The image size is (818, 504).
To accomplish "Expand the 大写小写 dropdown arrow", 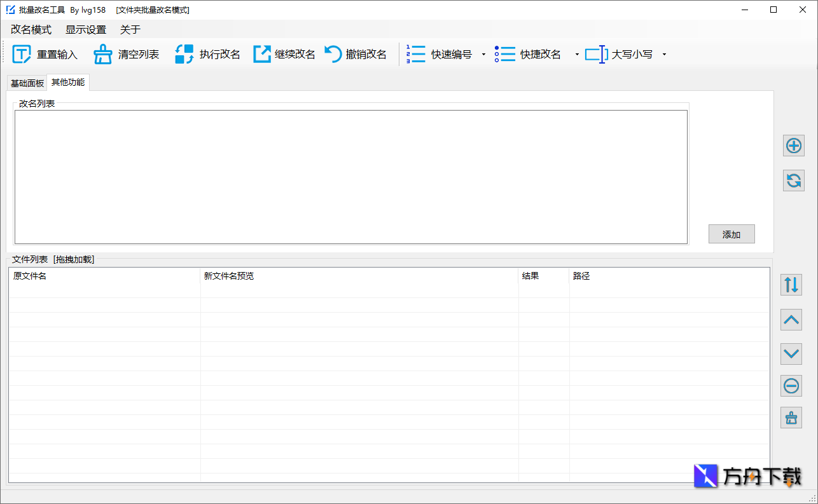I will (664, 55).
